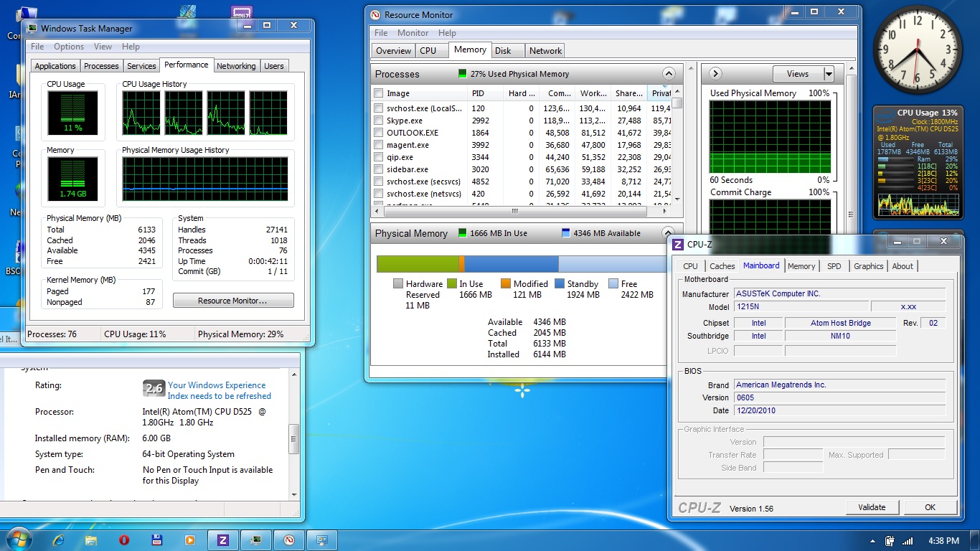Click Validate in CPU-Z
Viewport: 980px width, 551px height.
(x=872, y=507)
